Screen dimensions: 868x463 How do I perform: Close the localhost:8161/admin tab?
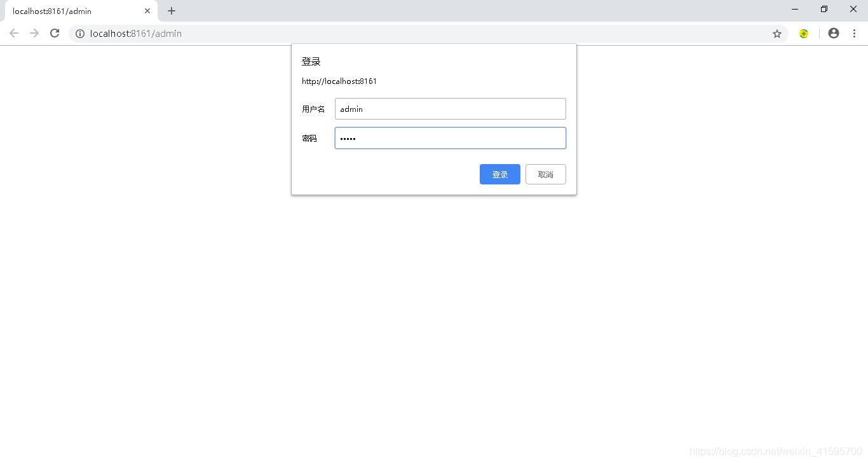pos(147,11)
